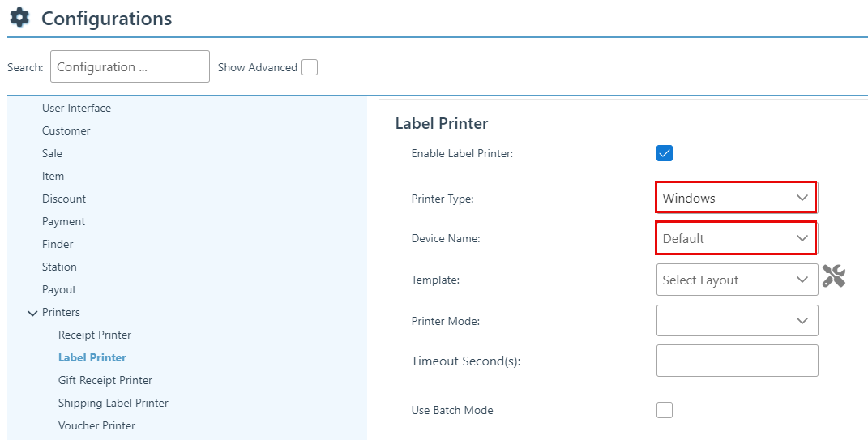This screenshot has width=868, height=440.
Task: Open the Printer Mode dropdown
Action: tap(736, 321)
